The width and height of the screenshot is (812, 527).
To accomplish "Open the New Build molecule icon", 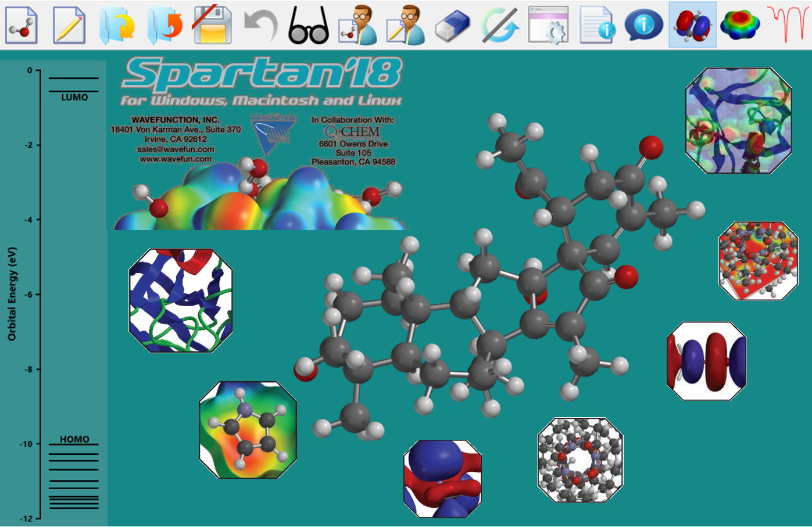I will [x=22, y=25].
